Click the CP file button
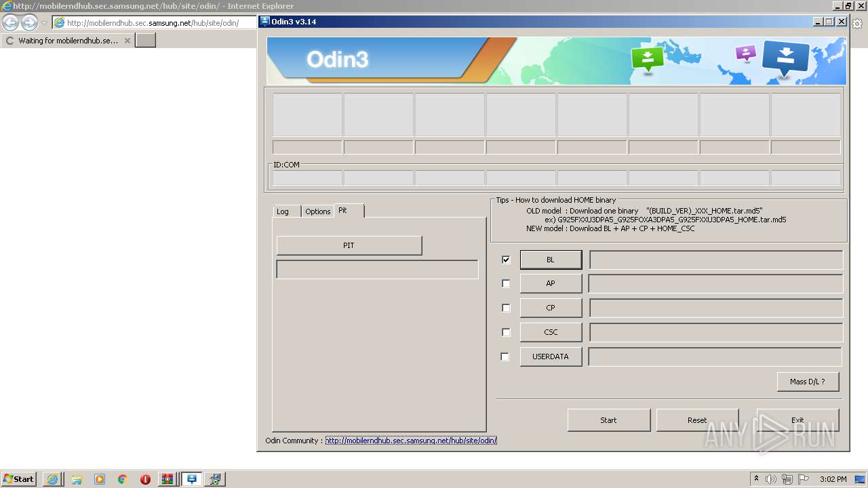This screenshot has width=868, height=488. click(x=551, y=308)
